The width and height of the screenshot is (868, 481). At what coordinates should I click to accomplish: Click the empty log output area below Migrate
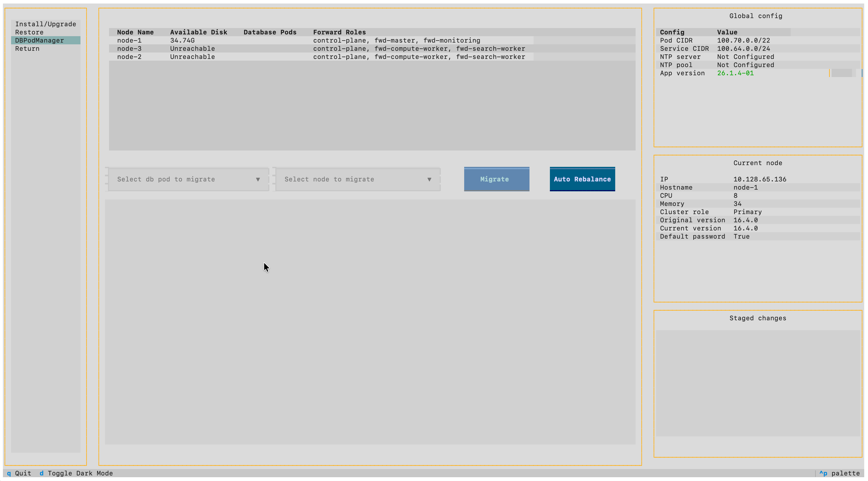pyautogui.click(x=370, y=322)
